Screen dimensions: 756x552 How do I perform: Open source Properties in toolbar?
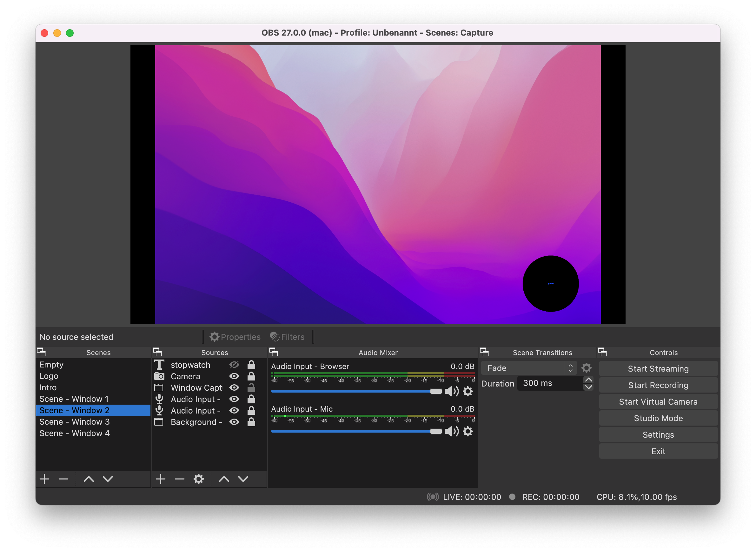(235, 336)
